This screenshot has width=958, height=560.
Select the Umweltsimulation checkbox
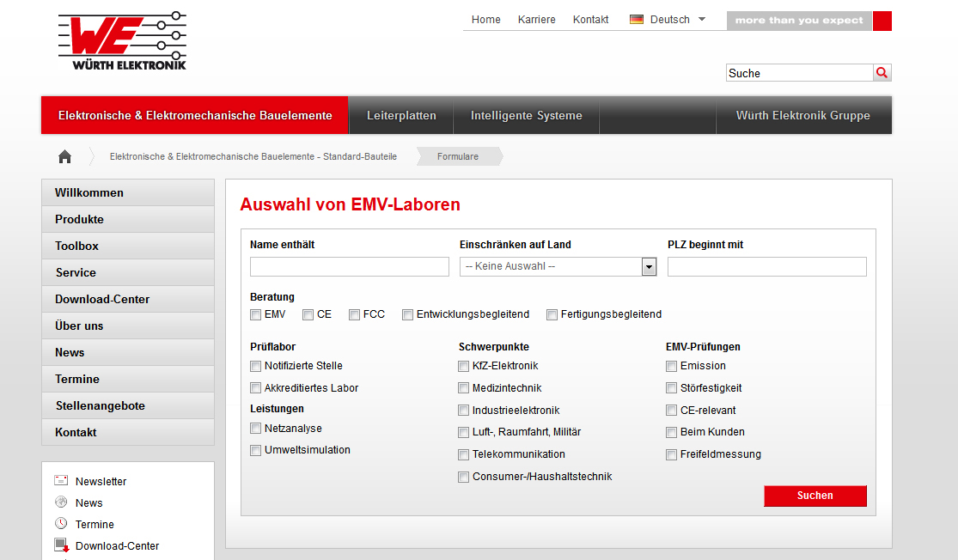point(255,451)
